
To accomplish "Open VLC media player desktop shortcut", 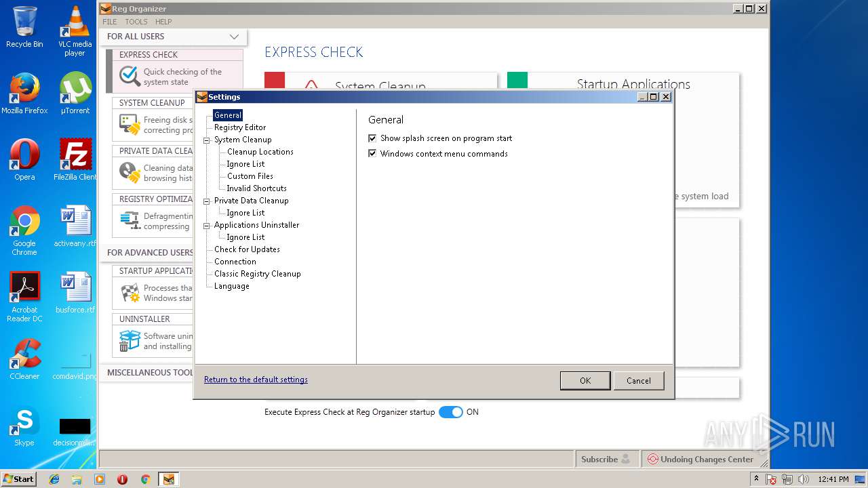I will click(x=75, y=31).
